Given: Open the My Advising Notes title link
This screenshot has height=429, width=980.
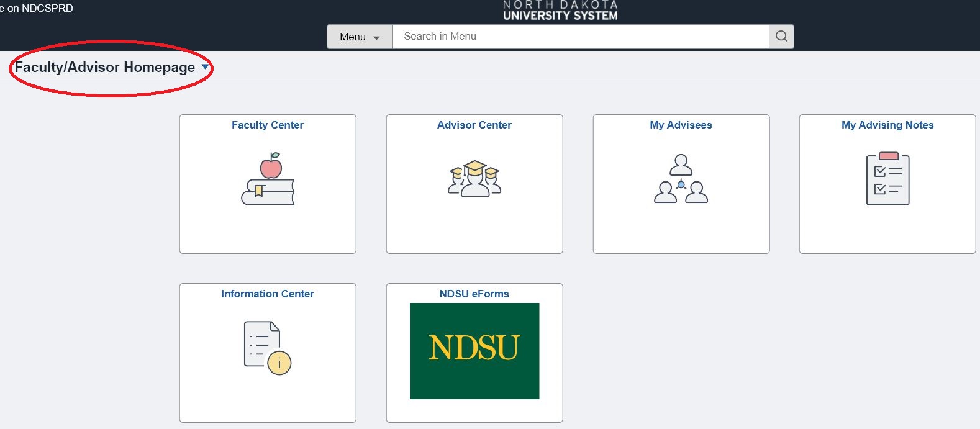Looking at the screenshot, I should [887, 125].
